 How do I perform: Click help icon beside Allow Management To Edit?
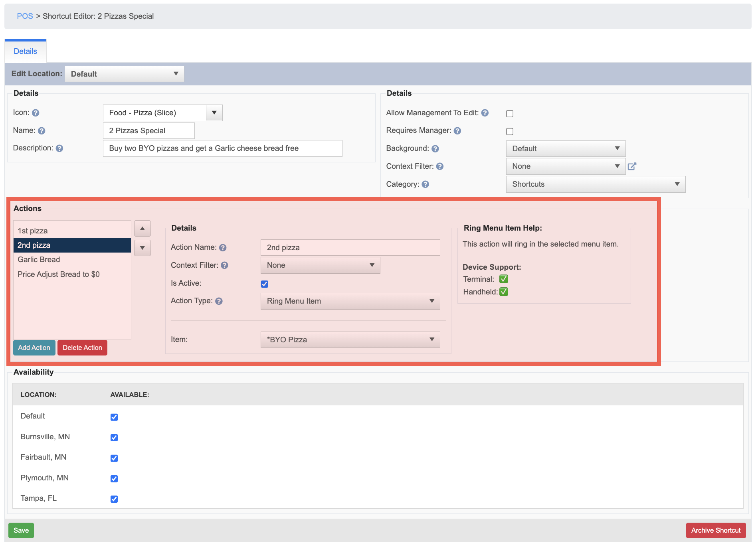point(485,113)
